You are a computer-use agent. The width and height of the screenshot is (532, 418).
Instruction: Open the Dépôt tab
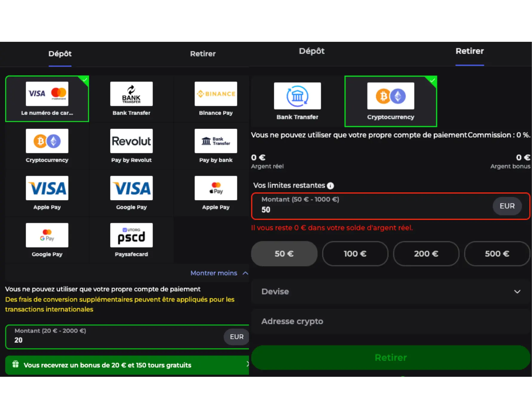[60, 54]
